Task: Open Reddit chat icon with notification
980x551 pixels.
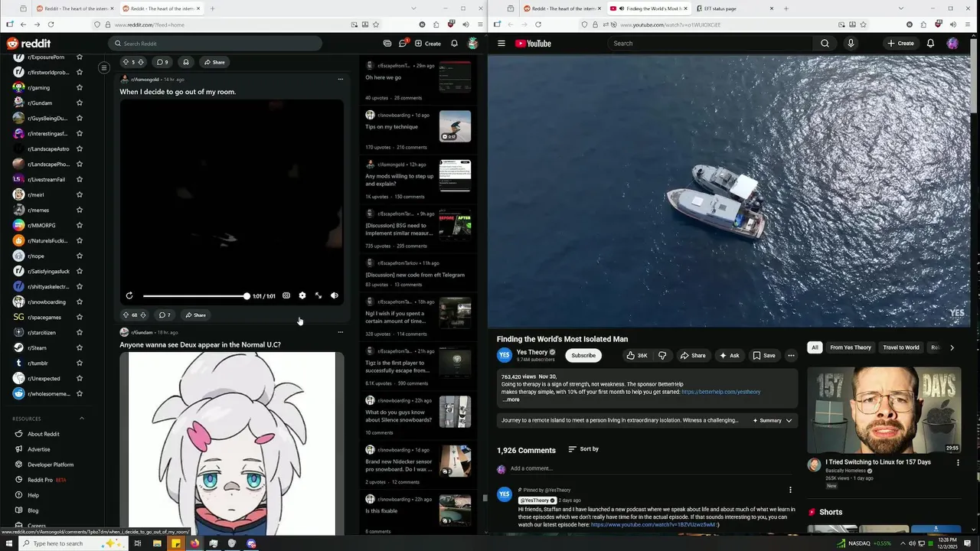Action: (x=403, y=43)
